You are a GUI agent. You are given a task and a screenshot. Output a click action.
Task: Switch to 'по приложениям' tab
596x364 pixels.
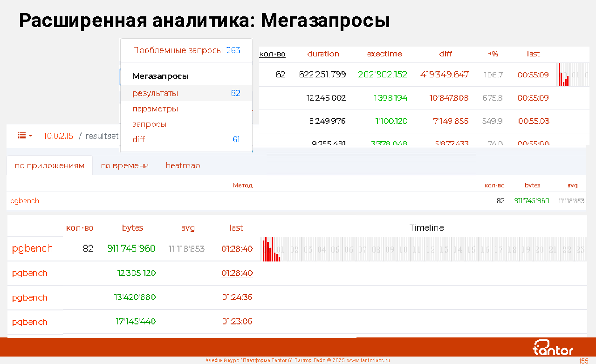coord(49,165)
